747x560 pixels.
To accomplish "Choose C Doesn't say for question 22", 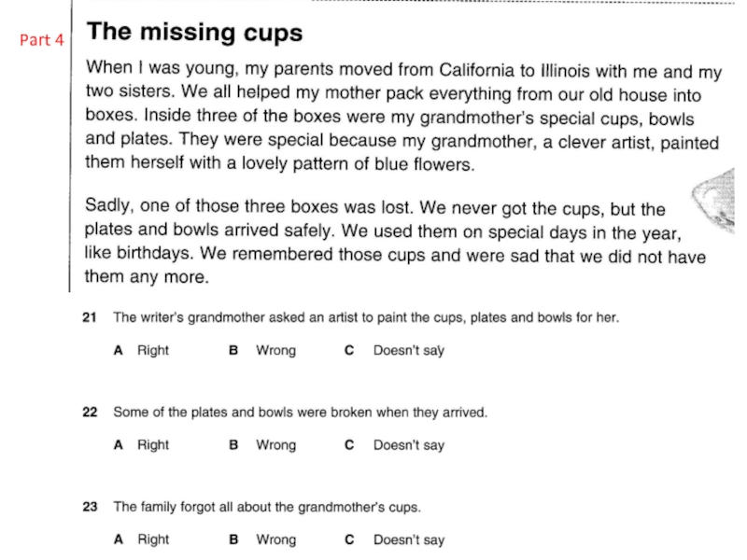I will click(x=394, y=445).
